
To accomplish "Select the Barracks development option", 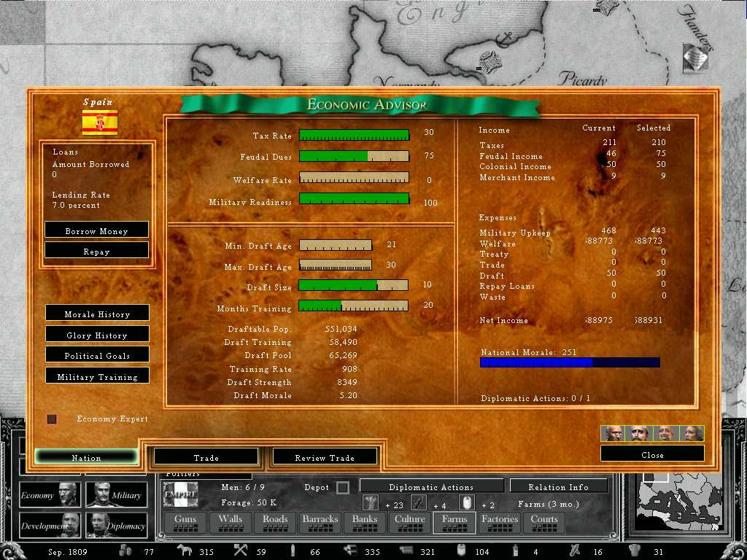I will pyautogui.click(x=320, y=522).
